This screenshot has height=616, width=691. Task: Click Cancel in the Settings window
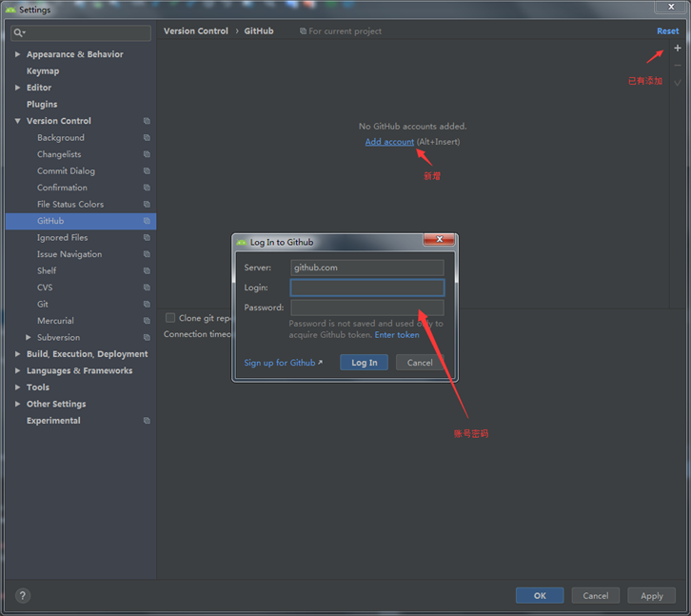pyautogui.click(x=596, y=596)
